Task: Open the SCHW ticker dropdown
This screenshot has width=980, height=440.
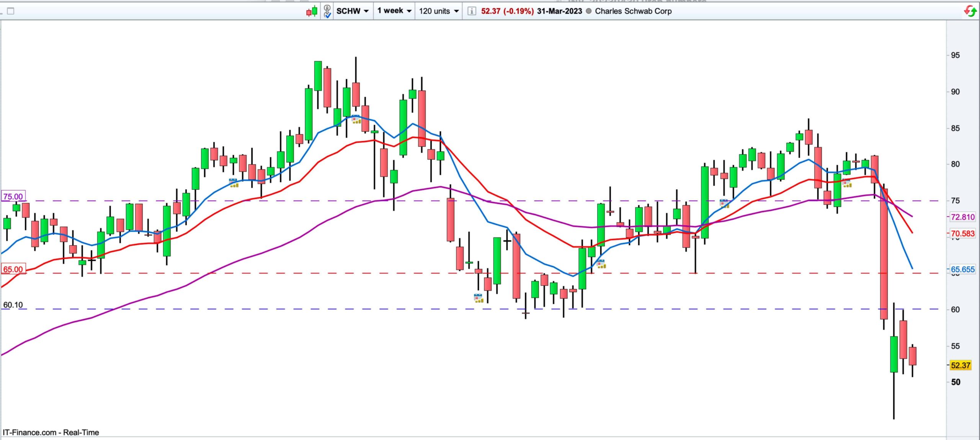Action: pyautogui.click(x=352, y=11)
